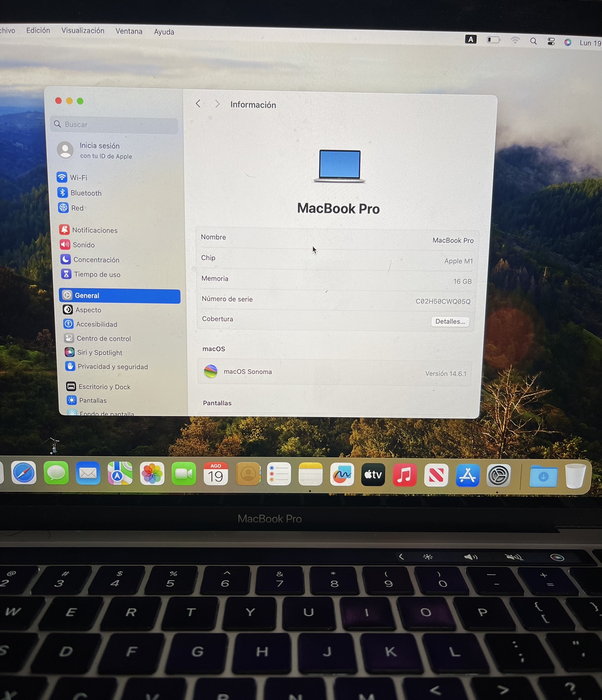The width and height of the screenshot is (602, 700).
Task: Open Music from the Dock
Action: (x=405, y=476)
